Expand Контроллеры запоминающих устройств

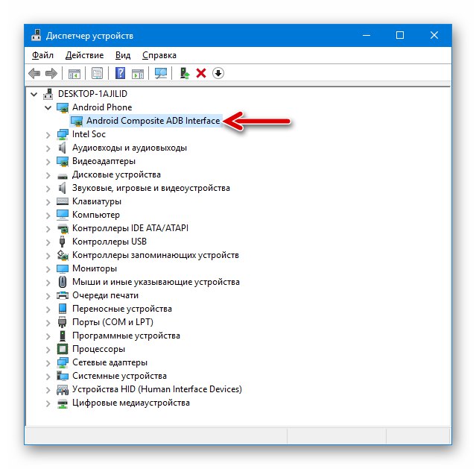[x=48, y=256]
